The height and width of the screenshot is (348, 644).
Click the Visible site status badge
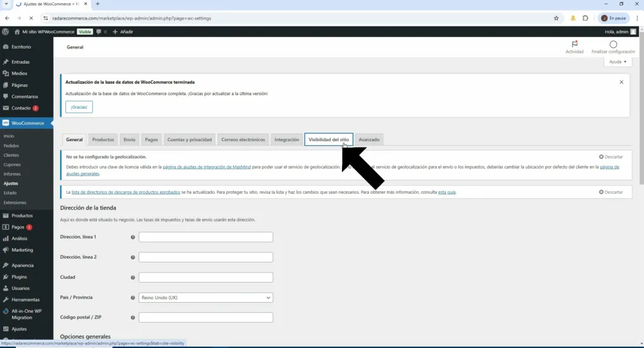[x=85, y=31]
